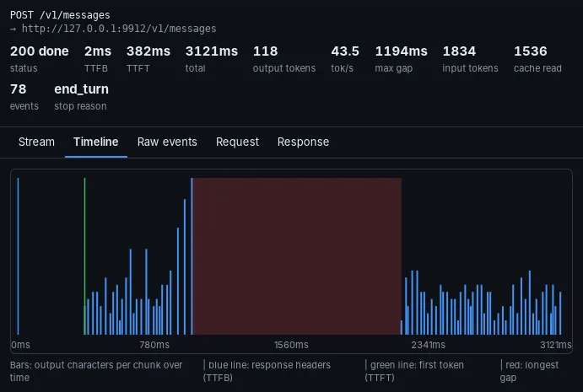Click the 1834 input tokens value
The height and width of the screenshot is (392, 583).
[459, 51]
